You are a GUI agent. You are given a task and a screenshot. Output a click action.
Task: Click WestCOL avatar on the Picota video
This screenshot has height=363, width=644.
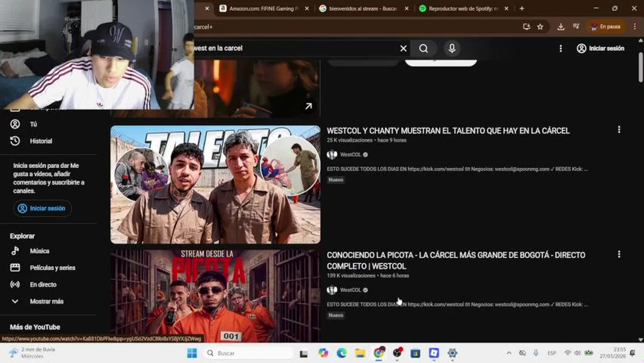332,290
